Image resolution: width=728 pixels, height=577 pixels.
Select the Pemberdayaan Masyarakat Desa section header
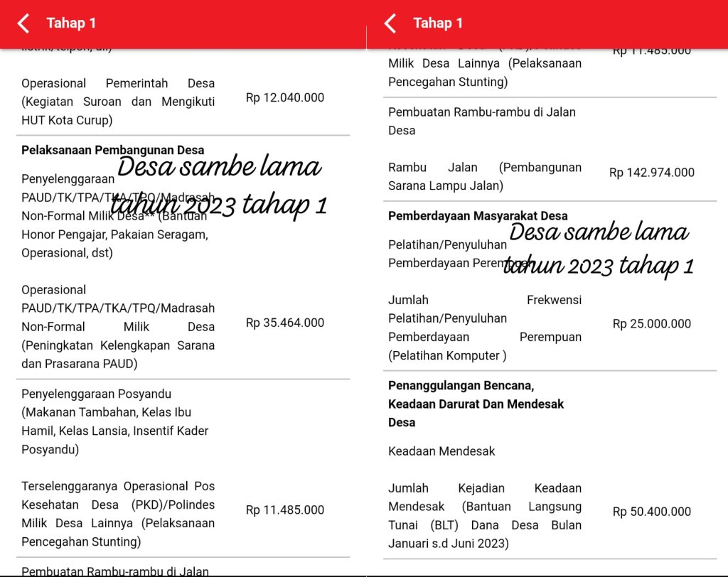coord(478,215)
